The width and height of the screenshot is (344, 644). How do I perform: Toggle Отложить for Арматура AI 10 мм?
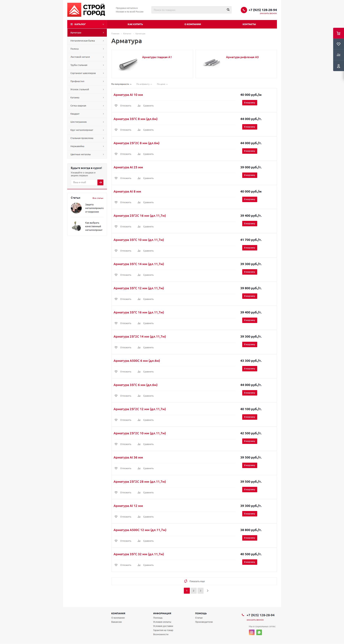123,106
